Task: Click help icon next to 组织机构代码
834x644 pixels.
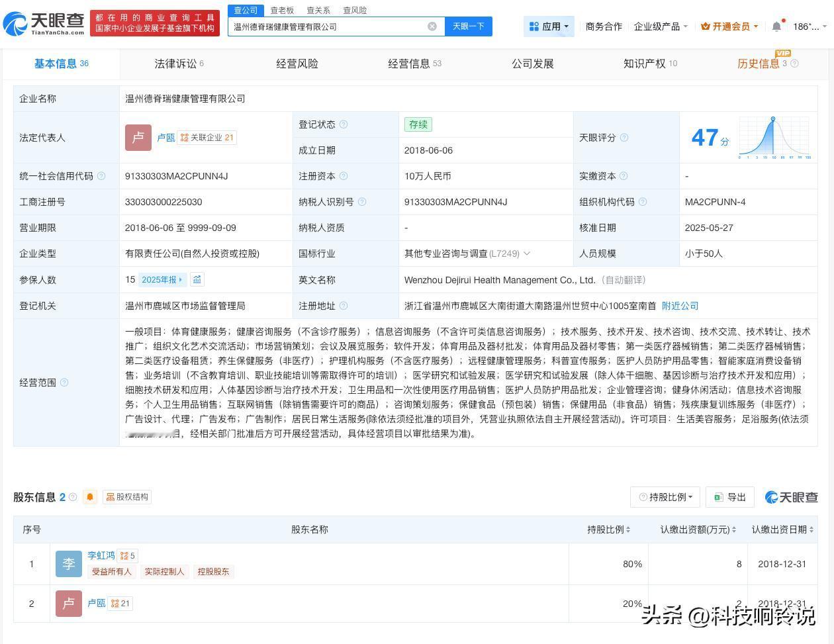Action: point(642,202)
